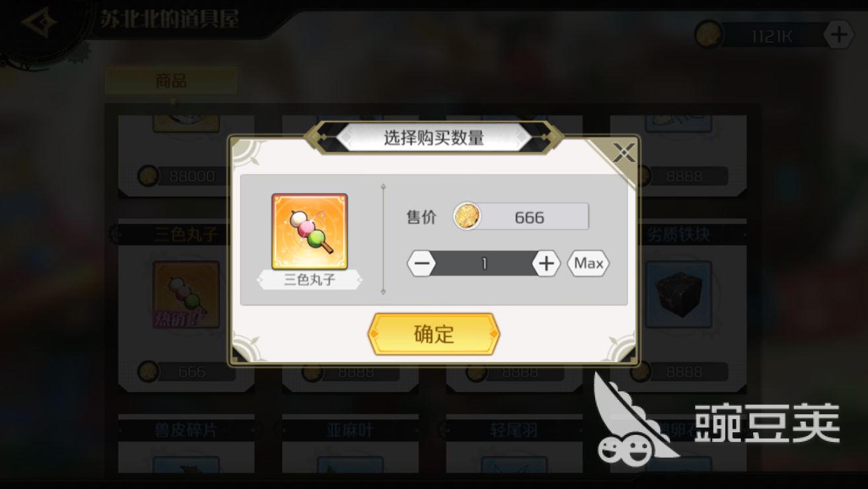Viewport: 868px width, 489px height.
Task: Click the quantity value field showing 1
Action: pos(484,264)
